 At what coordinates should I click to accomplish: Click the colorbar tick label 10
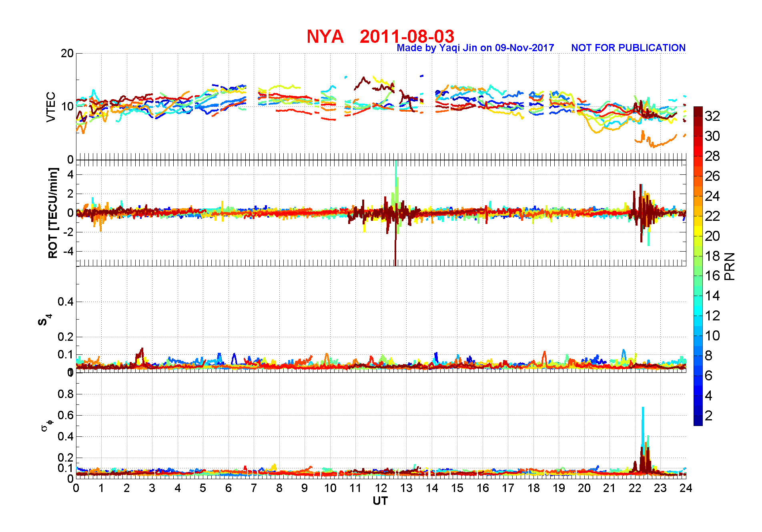[x=712, y=336]
